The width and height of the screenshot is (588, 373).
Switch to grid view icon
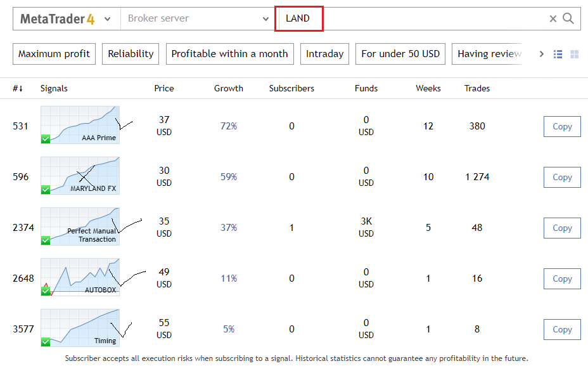point(574,55)
